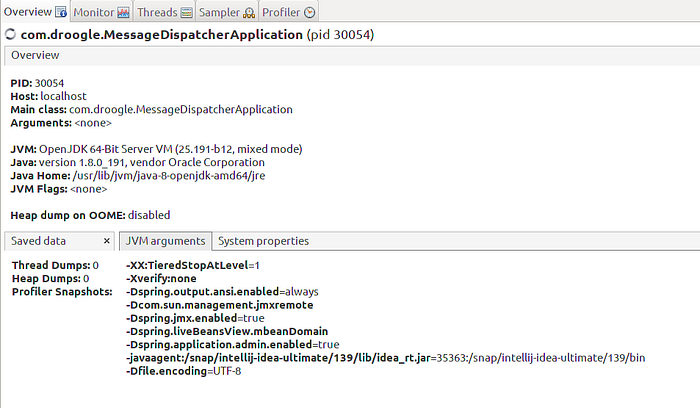Select the JVM arguments tab
The width and height of the screenshot is (700, 408).
click(x=166, y=241)
